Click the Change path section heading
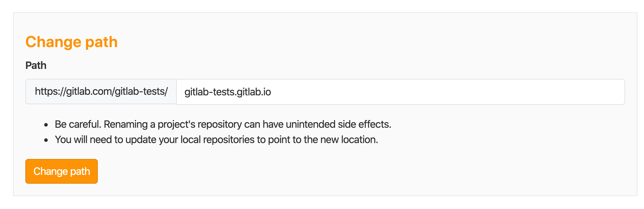This screenshot has width=644, height=209. click(72, 42)
